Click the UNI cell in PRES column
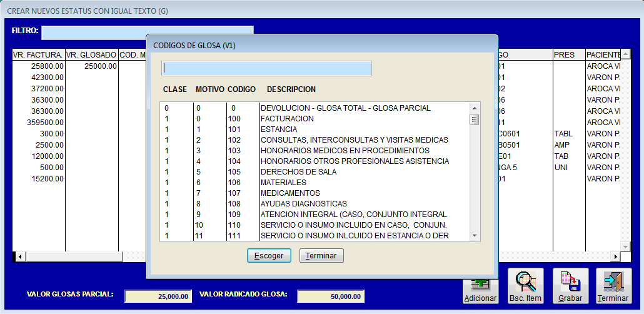This screenshot has width=644, height=314. pos(569,167)
